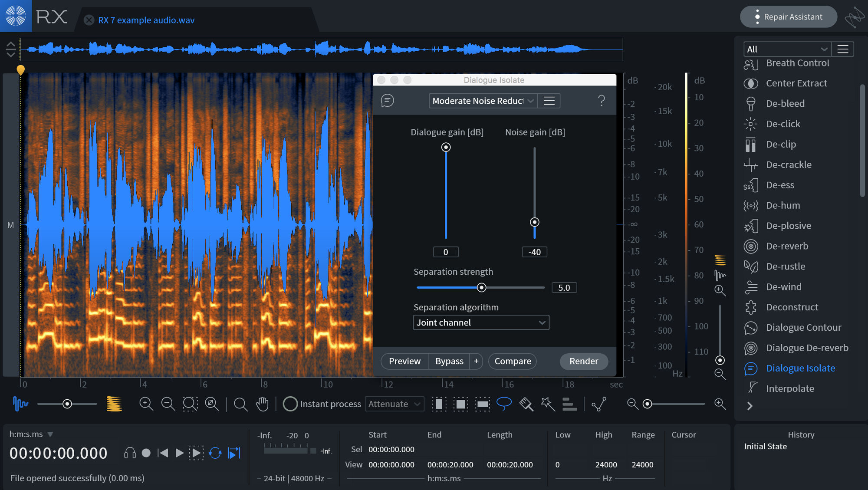Expand the module list with chevron arrow
Viewport: 868px width, 490px height.
[750, 407]
